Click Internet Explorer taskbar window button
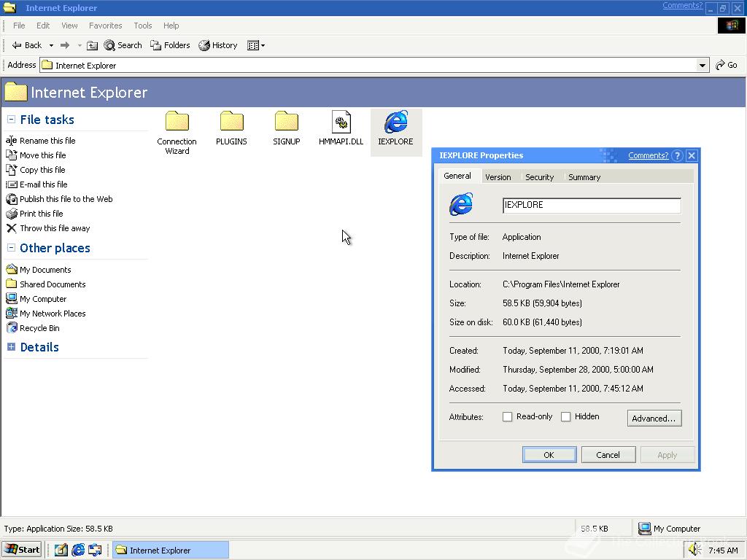This screenshot has height=560, width=747. pos(171,550)
